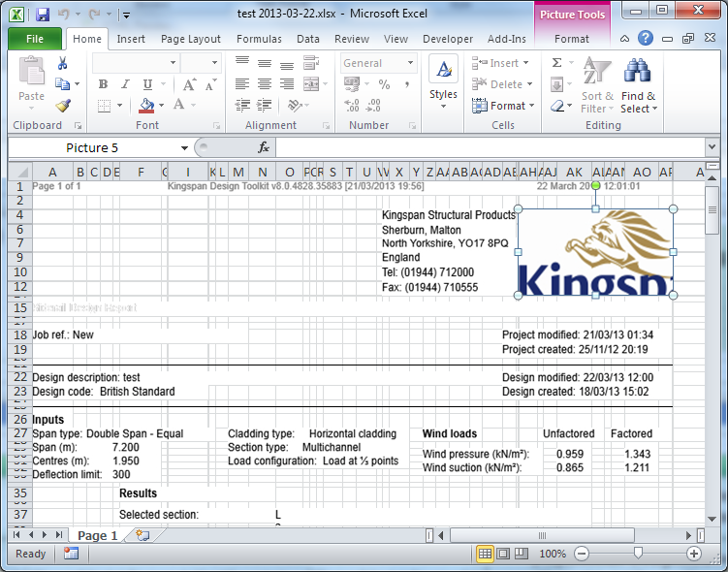The width and height of the screenshot is (728, 572).
Task: Select the Format Painter brush icon
Action: [x=63, y=106]
